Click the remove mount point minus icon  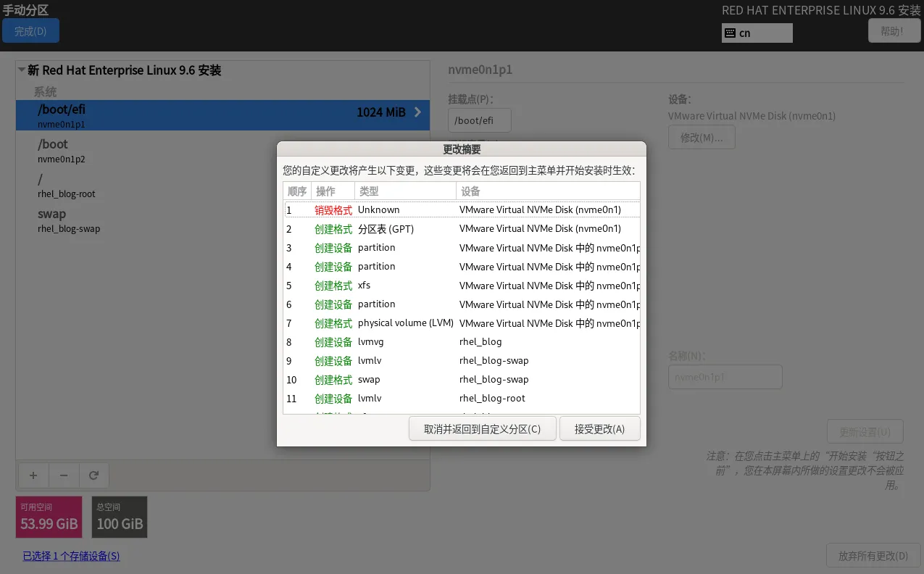[x=64, y=475]
